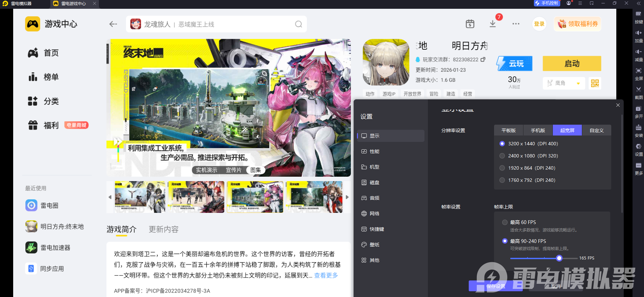Open 性能 settings category
Screen dimensions: 644x297
click(x=391, y=151)
